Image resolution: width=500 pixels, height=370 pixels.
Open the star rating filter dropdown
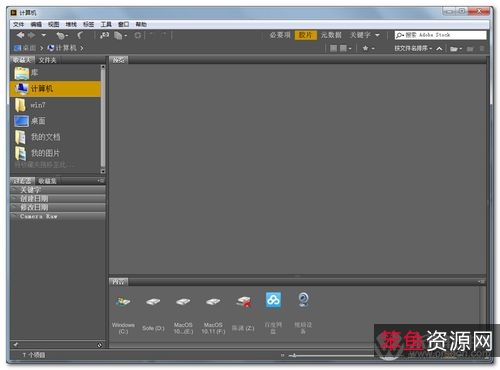point(368,49)
